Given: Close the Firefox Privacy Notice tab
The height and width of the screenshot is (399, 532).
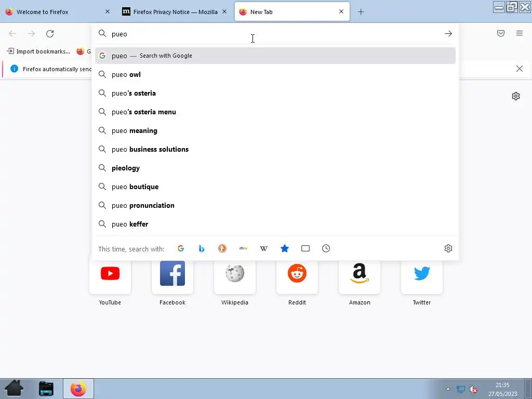Looking at the screenshot, I should [x=224, y=11].
